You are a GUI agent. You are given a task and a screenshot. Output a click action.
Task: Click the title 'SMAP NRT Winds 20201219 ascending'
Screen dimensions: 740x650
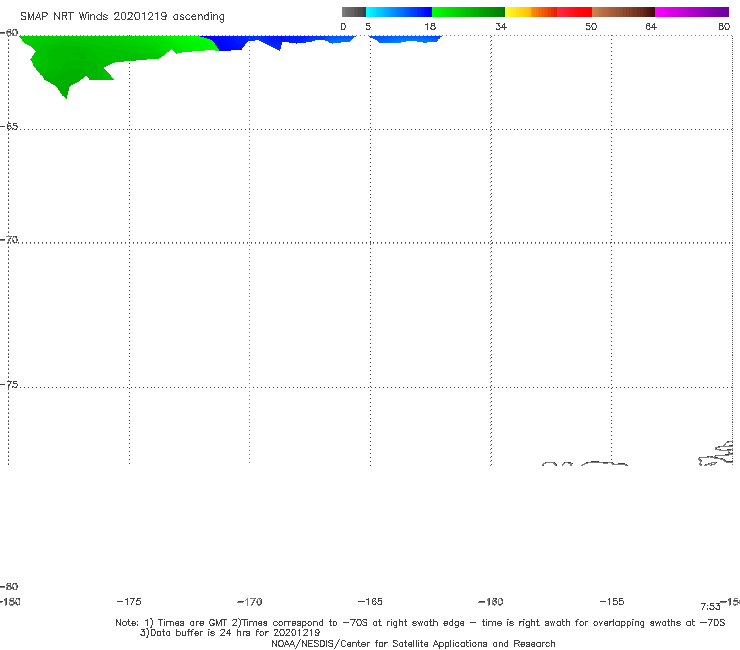coord(122,16)
